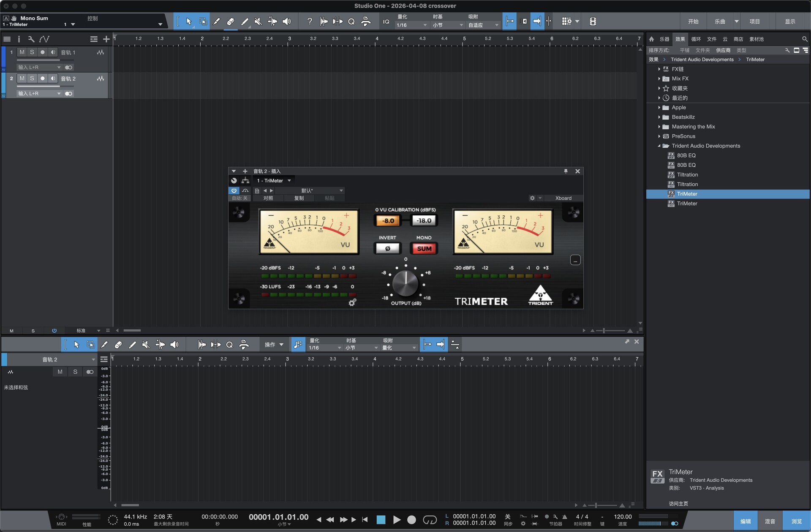Expand the Apple vendor folder
Image resolution: width=811 pixels, height=532 pixels.
659,108
